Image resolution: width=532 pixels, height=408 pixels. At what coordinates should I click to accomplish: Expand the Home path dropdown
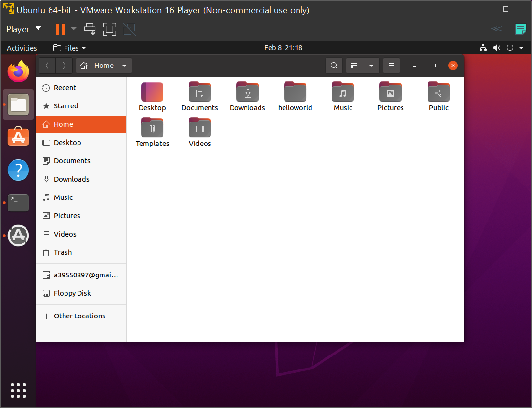[x=124, y=66]
